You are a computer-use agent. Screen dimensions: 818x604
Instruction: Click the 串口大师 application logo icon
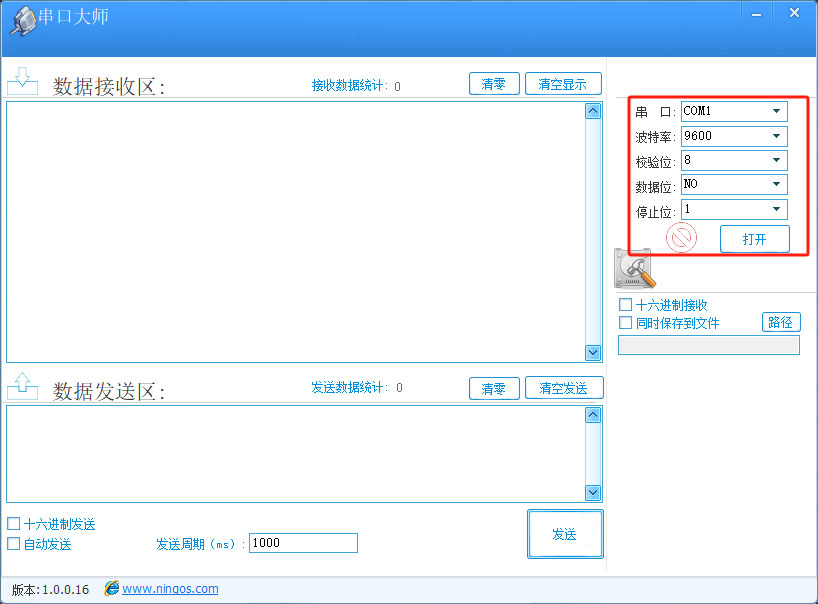22,18
